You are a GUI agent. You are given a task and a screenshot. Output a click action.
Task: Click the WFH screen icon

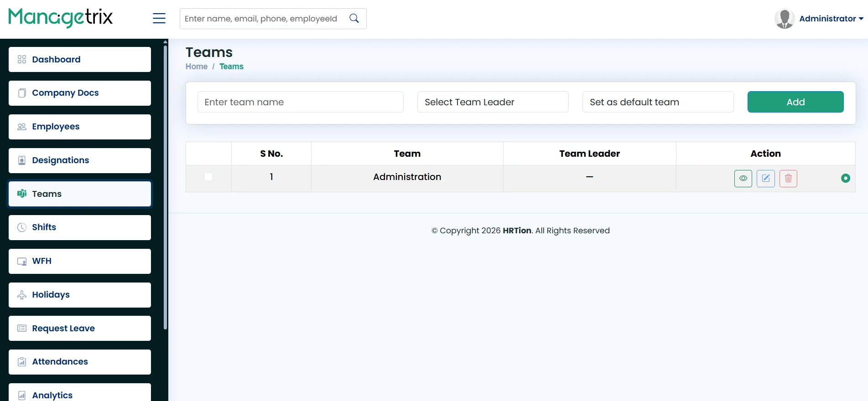click(x=22, y=261)
